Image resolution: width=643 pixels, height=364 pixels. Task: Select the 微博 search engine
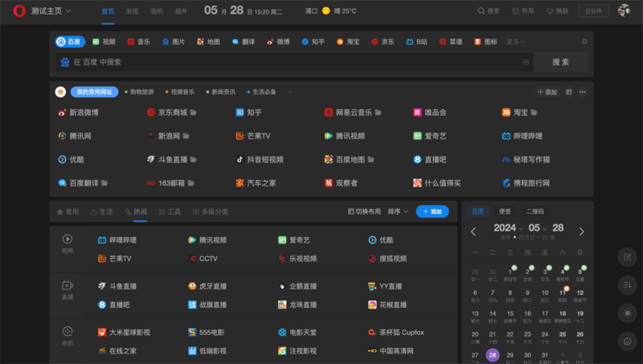coord(278,42)
